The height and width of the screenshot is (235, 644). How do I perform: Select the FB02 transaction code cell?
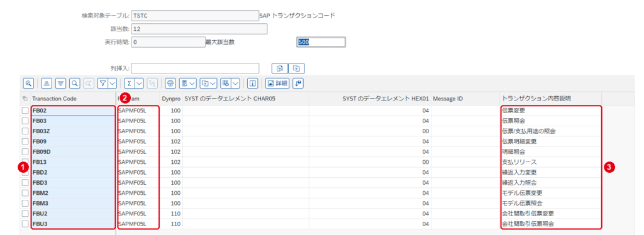tap(73, 111)
